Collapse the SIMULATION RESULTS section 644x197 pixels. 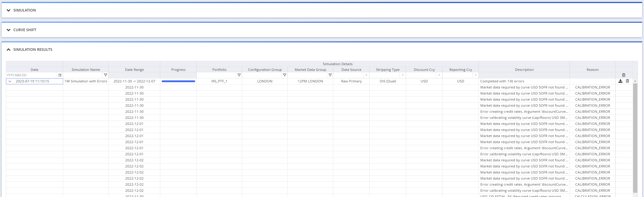[8, 50]
